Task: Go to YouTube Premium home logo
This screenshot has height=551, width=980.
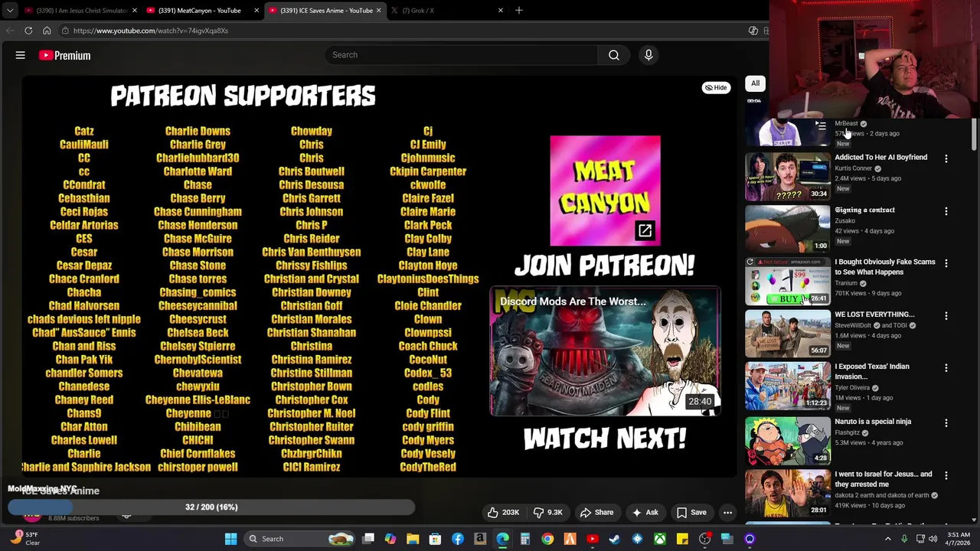Action: click(x=65, y=55)
